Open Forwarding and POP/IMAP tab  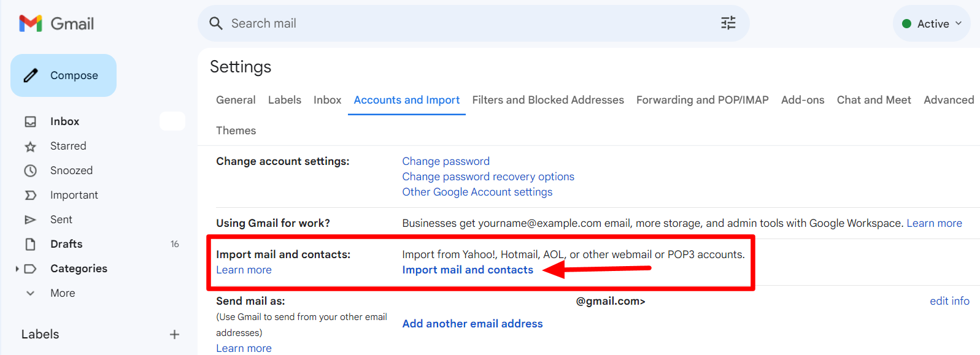click(x=703, y=100)
